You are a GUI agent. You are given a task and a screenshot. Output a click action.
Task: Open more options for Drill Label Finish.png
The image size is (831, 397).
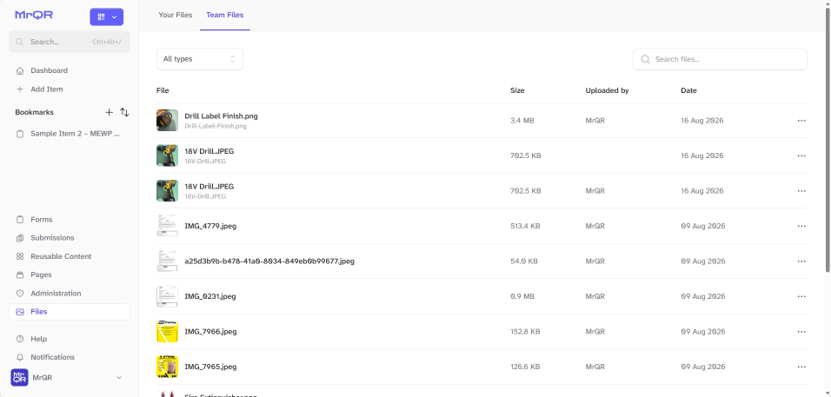pos(801,120)
